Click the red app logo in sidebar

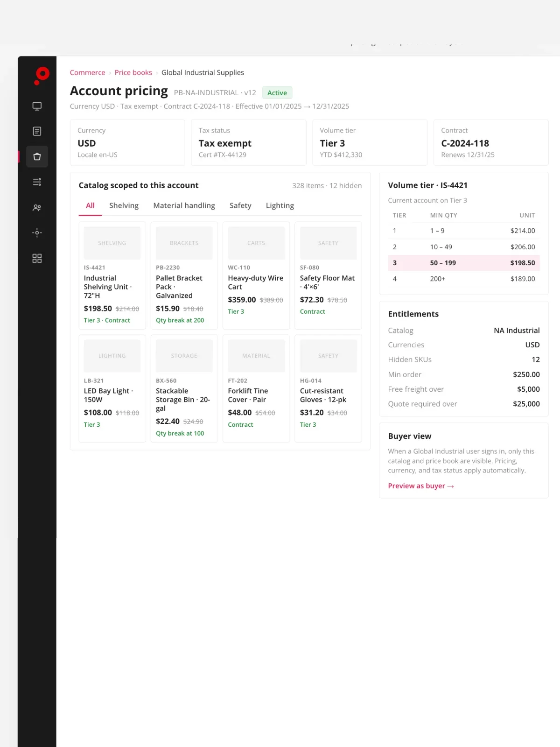coord(42,76)
